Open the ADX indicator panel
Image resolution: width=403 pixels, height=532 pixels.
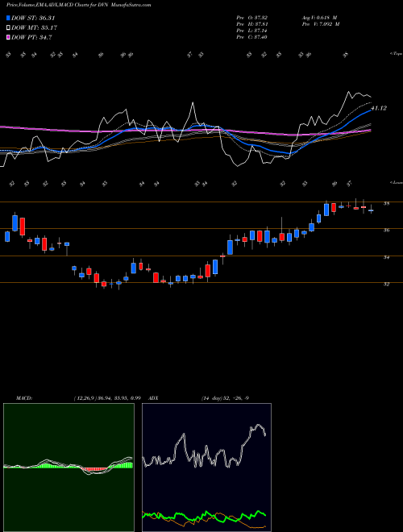click(x=206, y=468)
